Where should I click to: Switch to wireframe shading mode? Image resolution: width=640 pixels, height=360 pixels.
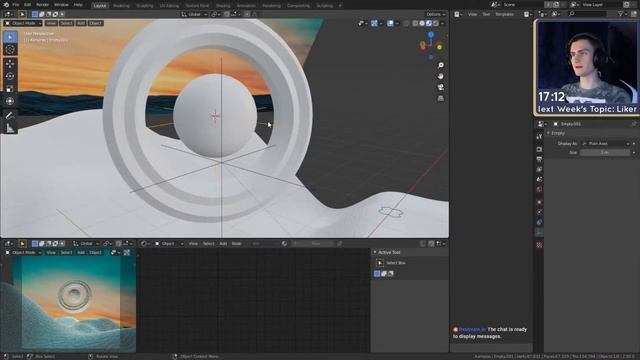tap(415, 23)
